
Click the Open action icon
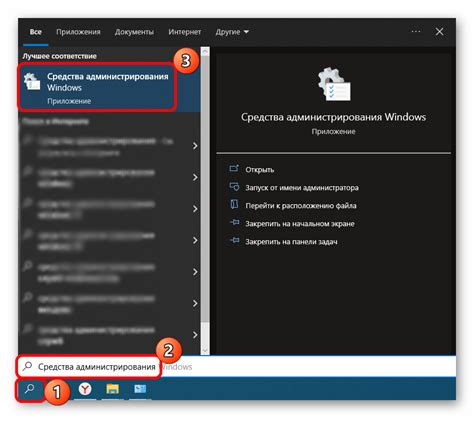234,169
